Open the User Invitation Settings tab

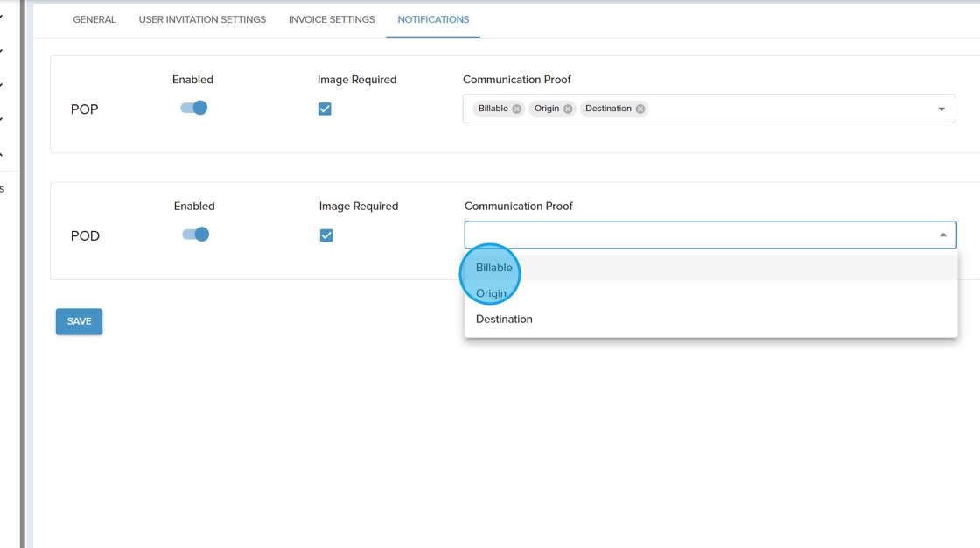202,19
